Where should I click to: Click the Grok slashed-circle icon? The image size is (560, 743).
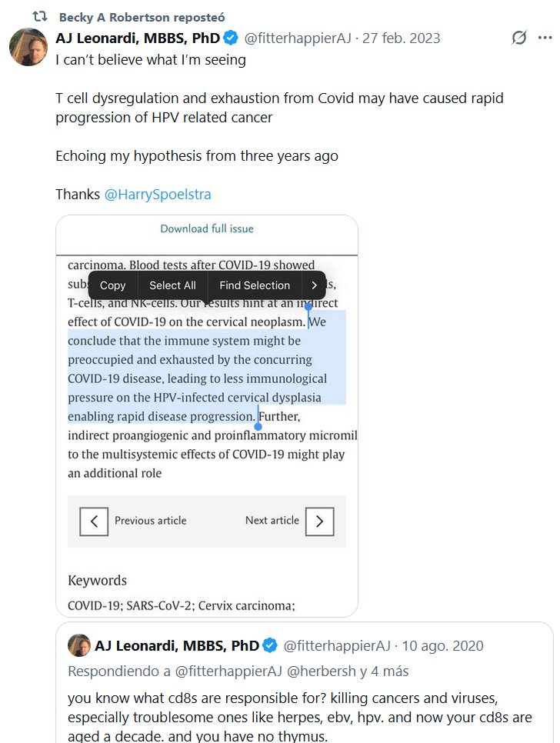tap(519, 38)
